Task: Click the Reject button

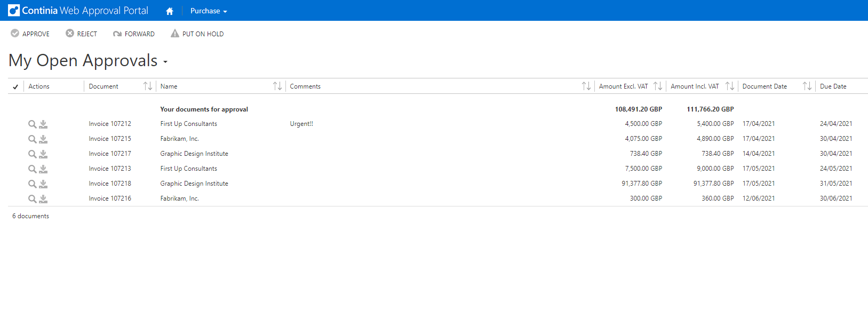Action: tap(81, 34)
